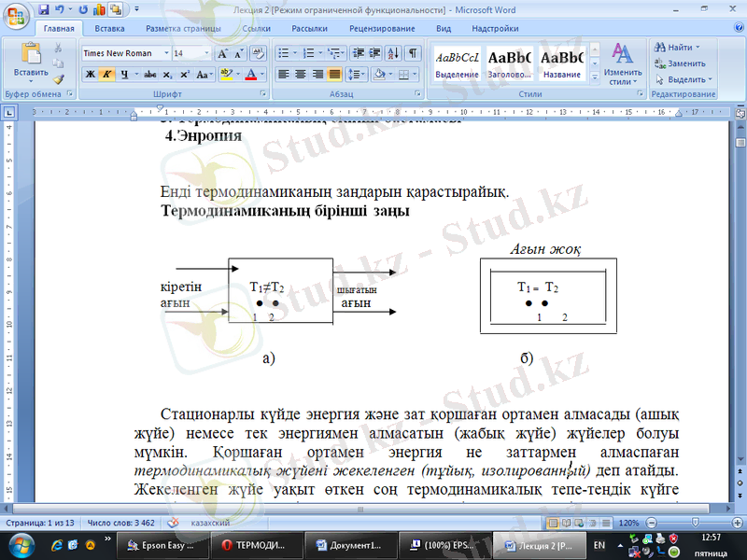Click the Format Painter brush icon
The width and height of the screenshot is (747, 560).
tap(59, 79)
